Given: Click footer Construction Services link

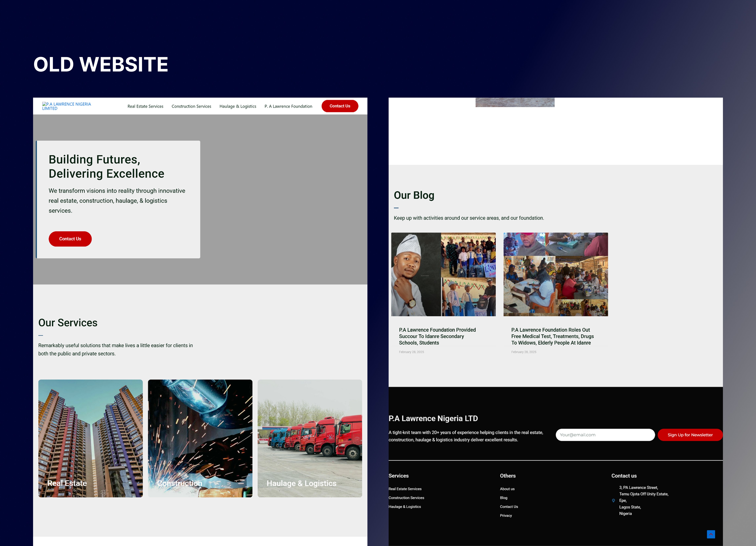Looking at the screenshot, I should [x=406, y=498].
